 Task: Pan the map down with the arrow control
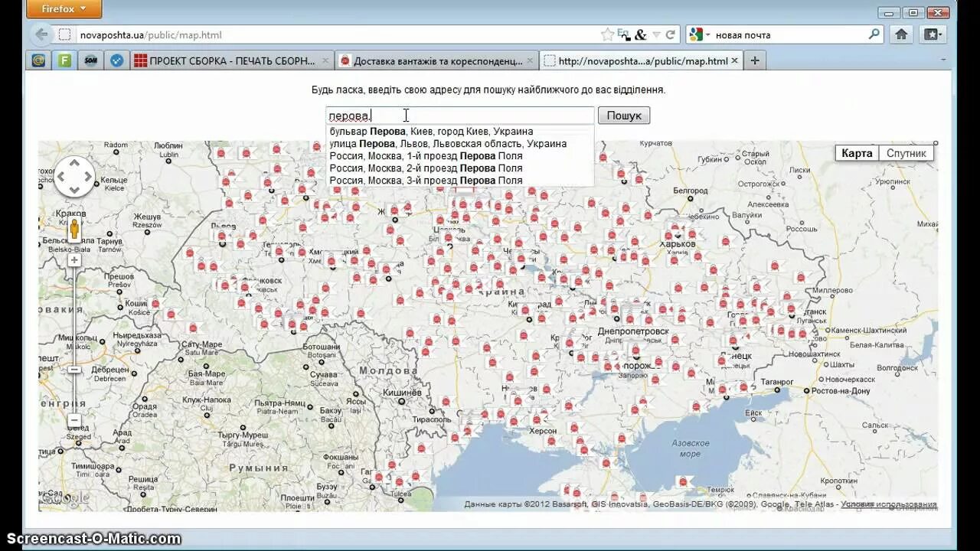(x=74, y=190)
